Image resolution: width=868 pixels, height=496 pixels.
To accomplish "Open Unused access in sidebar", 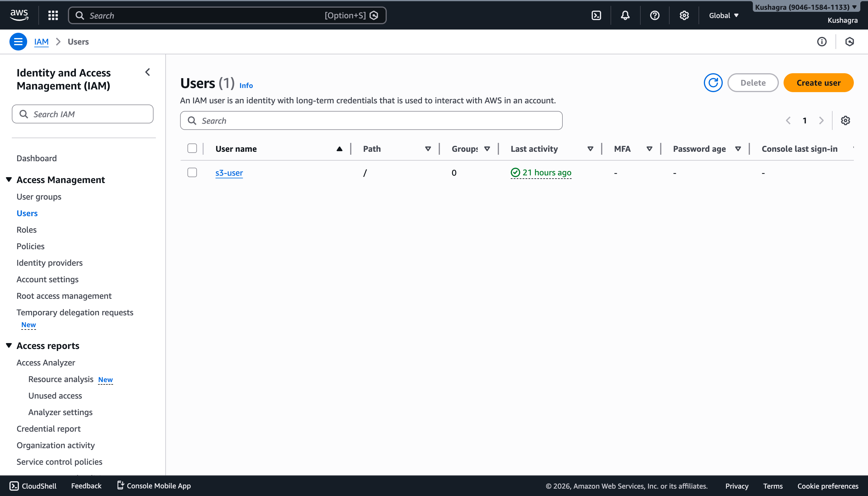I will [x=55, y=396].
